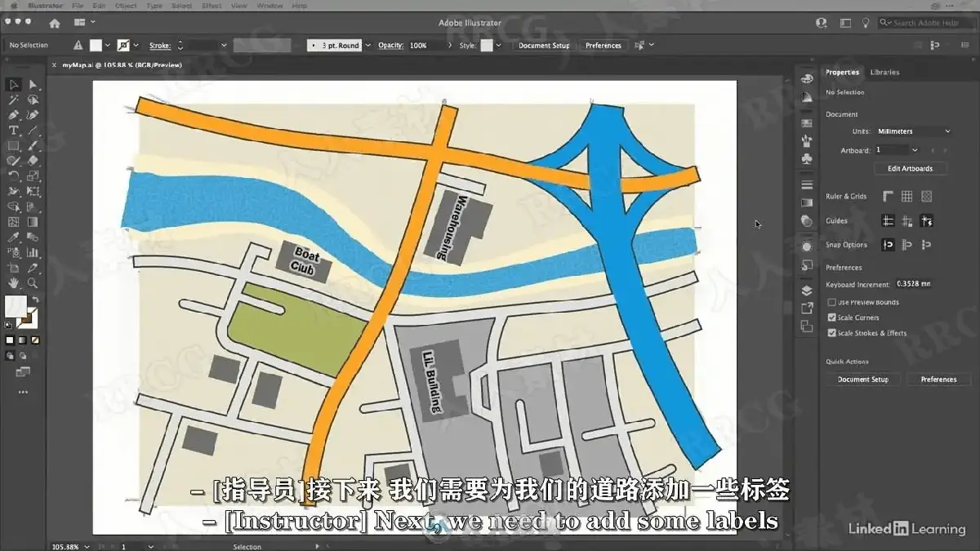
Task: Select the Line Segment tool
Action: [x=33, y=131]
